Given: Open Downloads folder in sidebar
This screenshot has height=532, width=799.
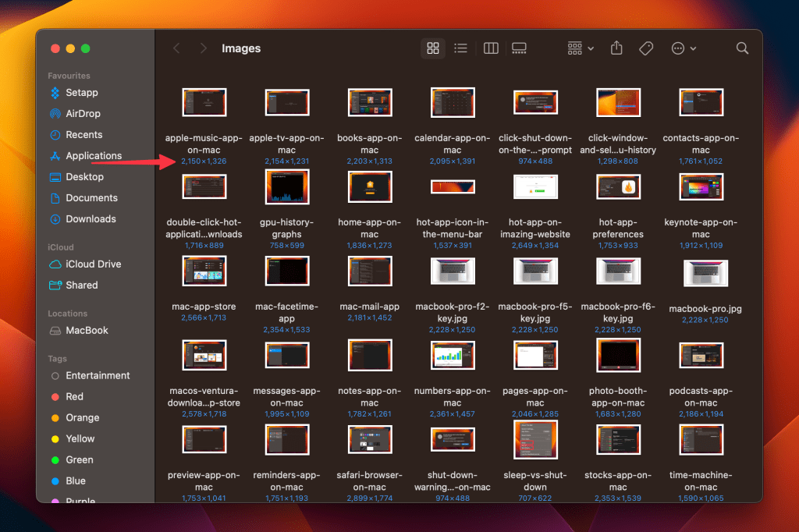Looking at the screenshot, I should click(91, 219).
